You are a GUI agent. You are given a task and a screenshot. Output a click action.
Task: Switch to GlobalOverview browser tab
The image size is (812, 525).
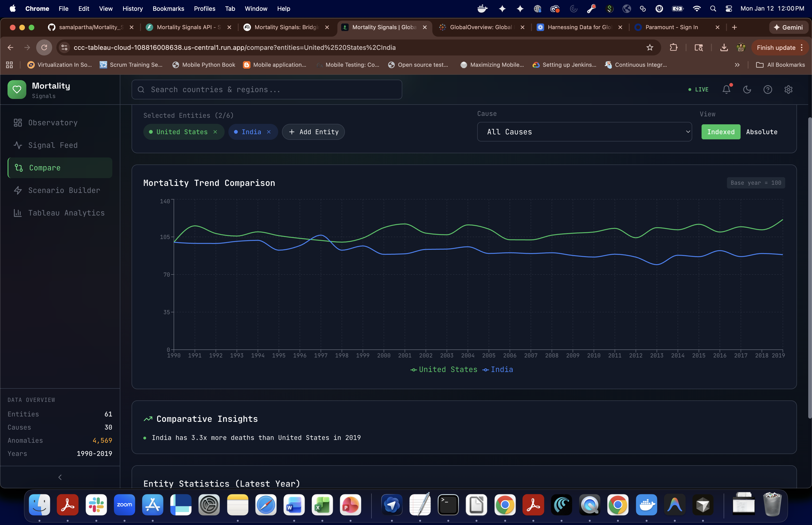[480, 27]
